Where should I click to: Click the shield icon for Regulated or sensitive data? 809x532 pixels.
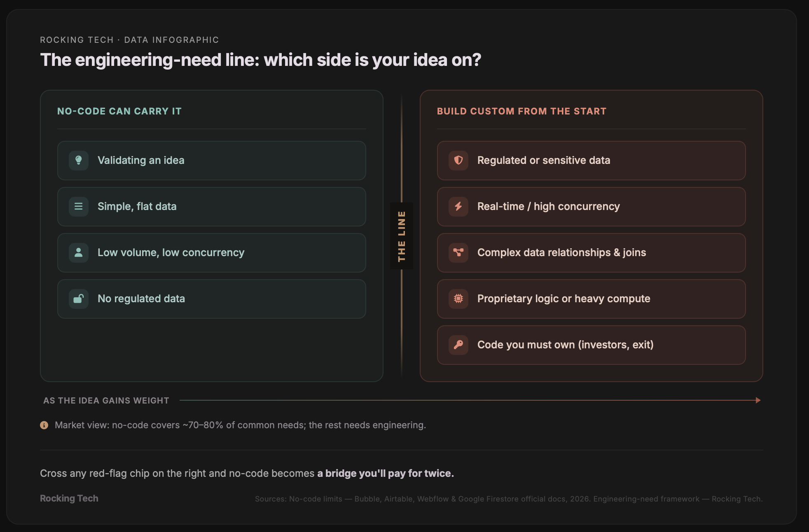coord(458,161)
